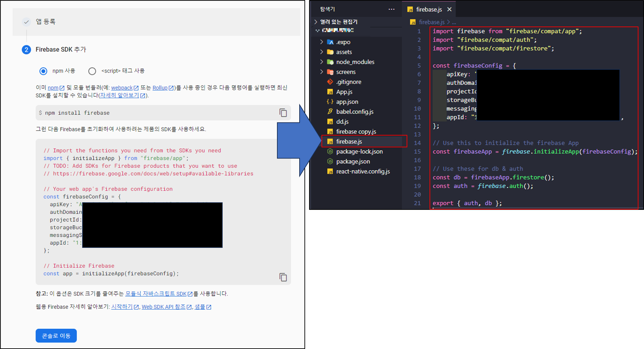This screenshot has height=349, width=644.
Task: Click the firebase copy.js JS icon
Action: tap(330, 131)
